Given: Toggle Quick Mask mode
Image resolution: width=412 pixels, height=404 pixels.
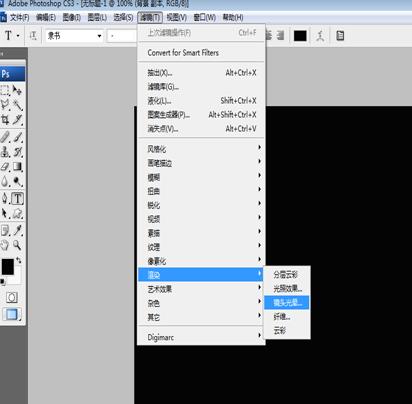Looking at the screenshot, I should 12,297.
